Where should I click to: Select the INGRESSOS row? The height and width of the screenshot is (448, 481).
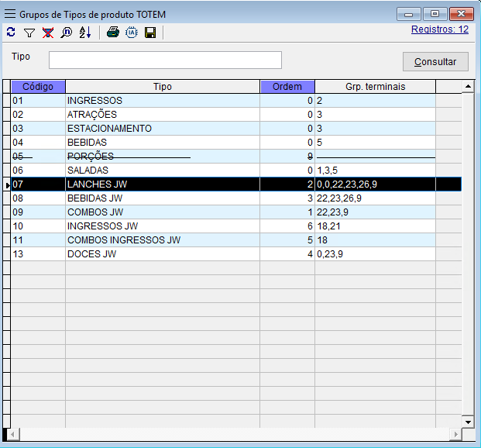[163, 101]
